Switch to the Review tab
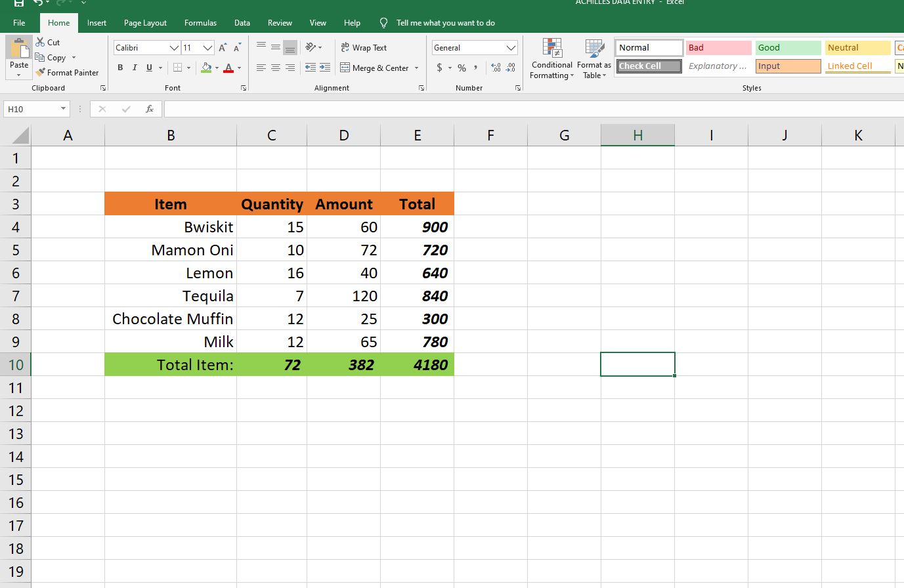904x588 pixels. click(x=280, y=23)
